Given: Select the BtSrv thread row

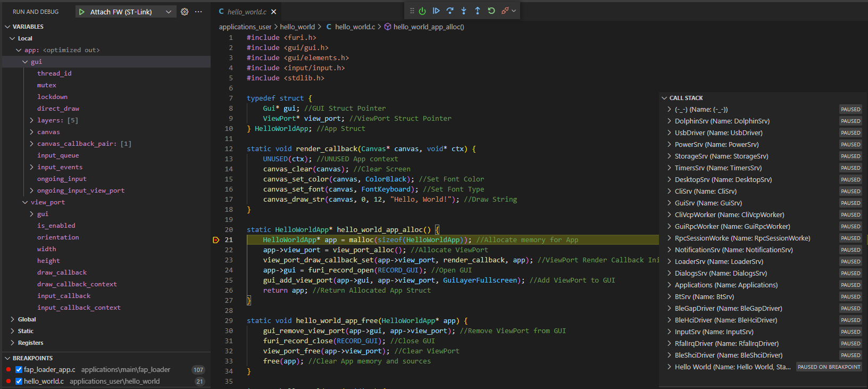Looking at the screenshot, I should (763, 297).
